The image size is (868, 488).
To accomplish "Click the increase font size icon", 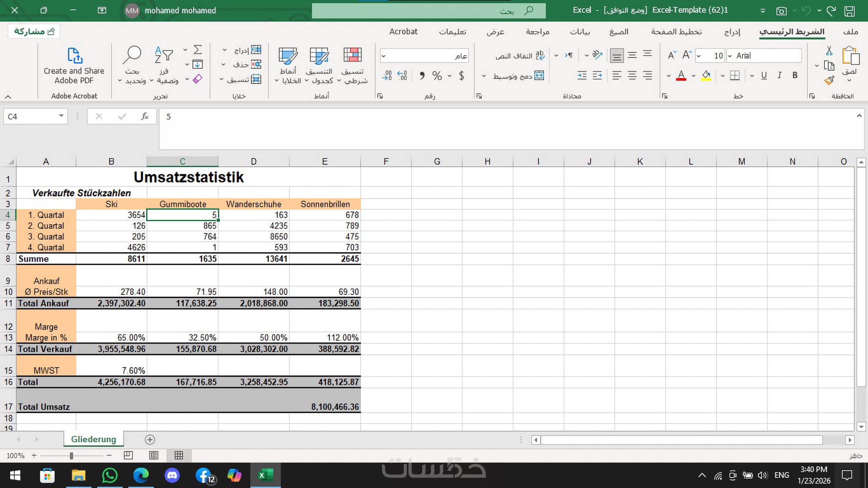I will [x=686, y=55].
